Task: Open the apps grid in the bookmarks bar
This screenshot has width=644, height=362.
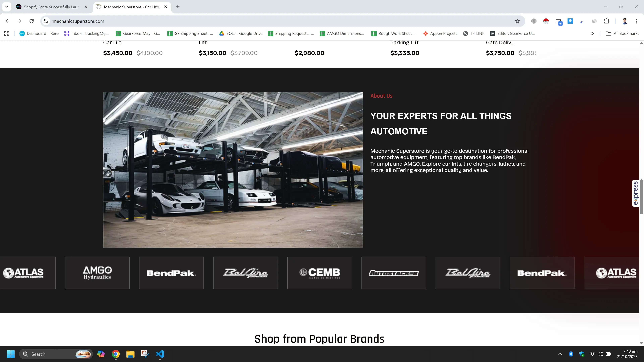Action: 7,34
